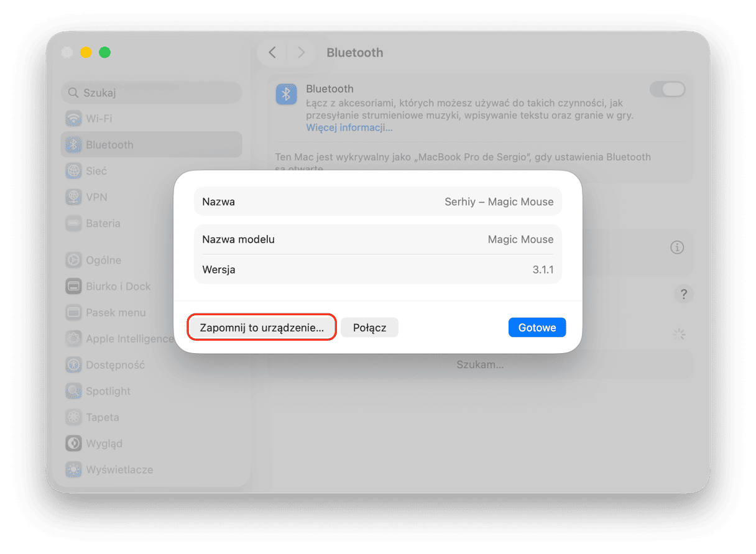Viewport: 756px width, 554px height.
Task: Open the Więcej informacji link
Action: [347, 127]
